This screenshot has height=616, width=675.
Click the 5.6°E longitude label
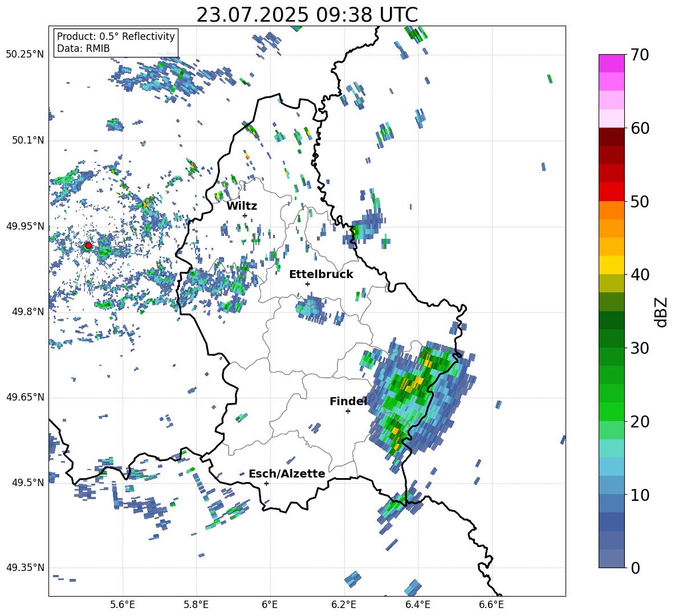tap(122, 605)
